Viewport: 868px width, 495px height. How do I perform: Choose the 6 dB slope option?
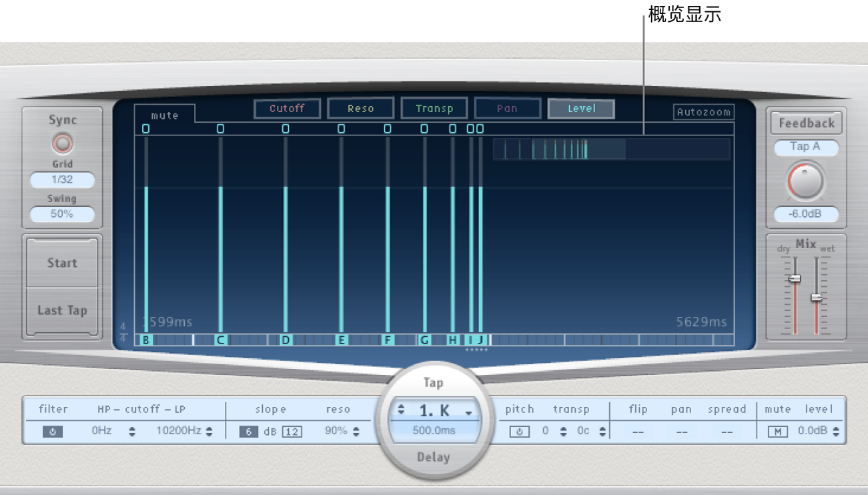tap(248, 432)
